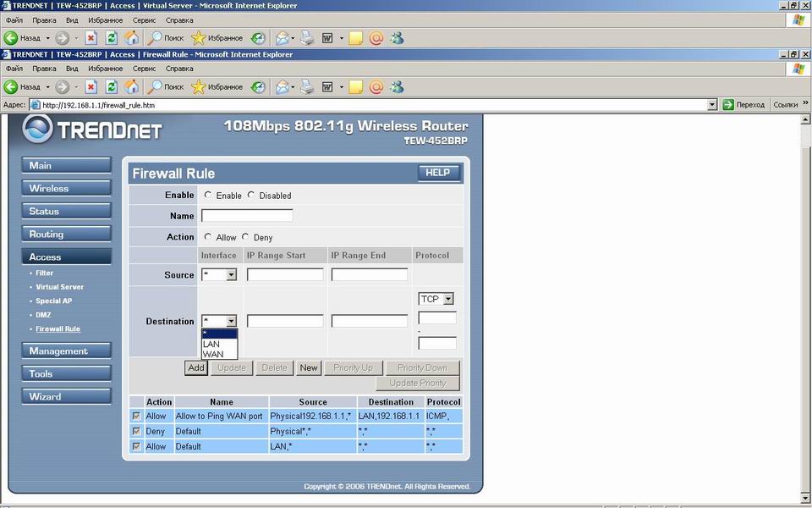Open Search (Поиск) in Virtual Server window toolbar
The width and height of the screenshot is (812, 508).
coord(166,38)
